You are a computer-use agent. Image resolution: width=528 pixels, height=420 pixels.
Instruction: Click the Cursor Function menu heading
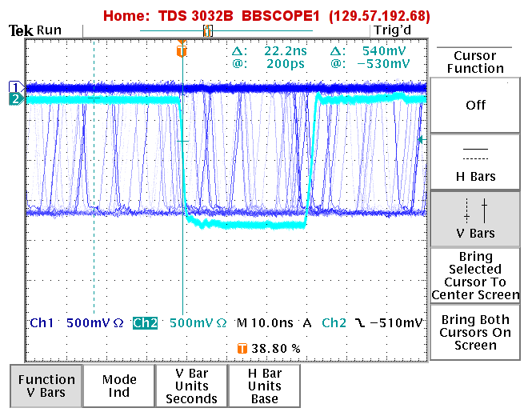pyautogui.click(x=475, y=62)
